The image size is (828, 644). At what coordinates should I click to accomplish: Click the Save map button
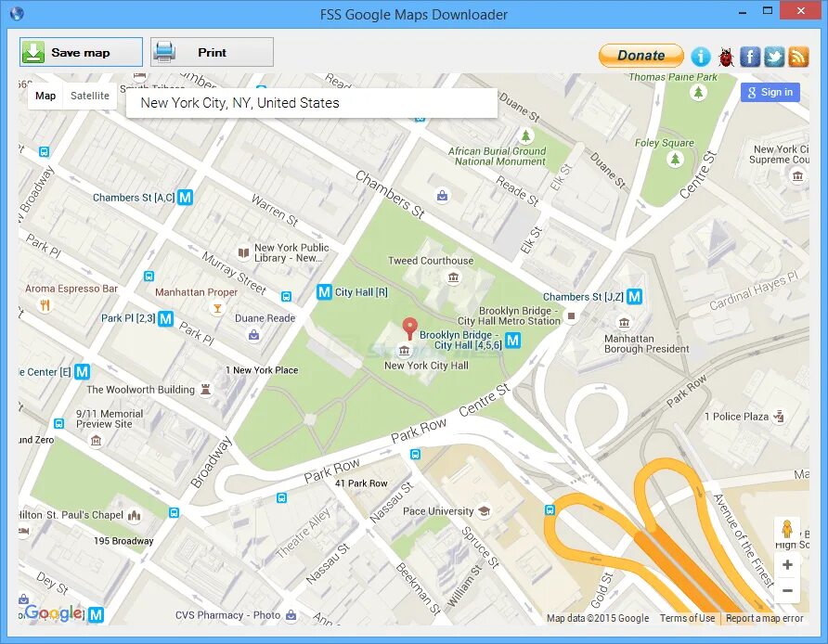[x=81, y=52]
